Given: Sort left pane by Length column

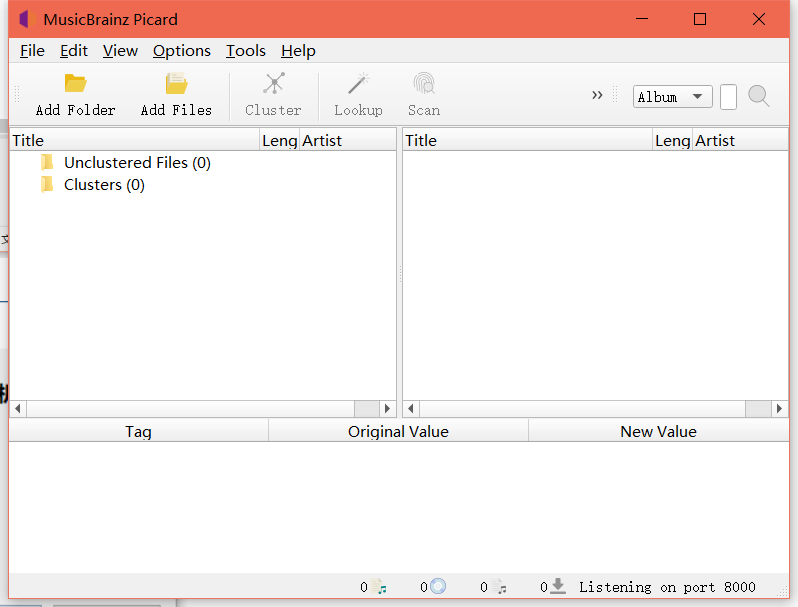Looking at the screenshot, I should pyautogui.click(x=279, y=140).
